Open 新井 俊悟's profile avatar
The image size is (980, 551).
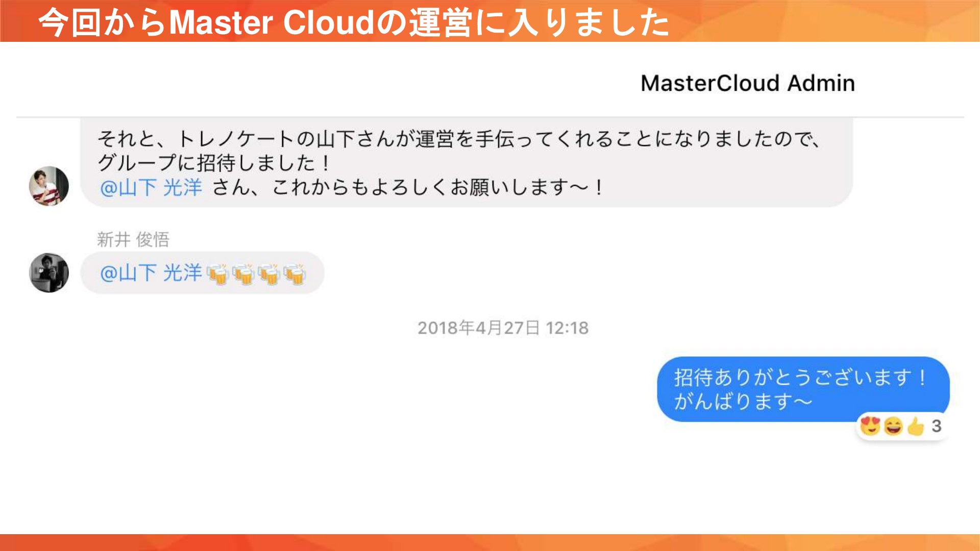click(48, 272)
